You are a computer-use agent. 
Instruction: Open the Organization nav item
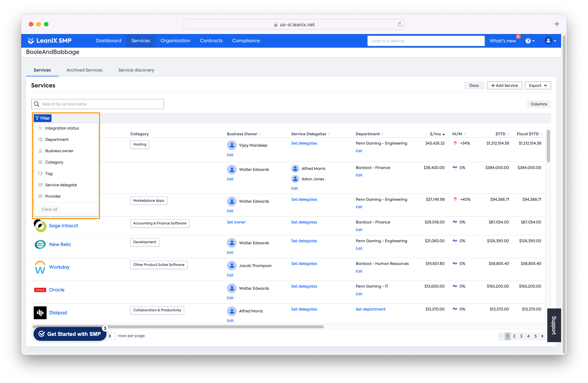pyautogui.click(x=175, y=41)
